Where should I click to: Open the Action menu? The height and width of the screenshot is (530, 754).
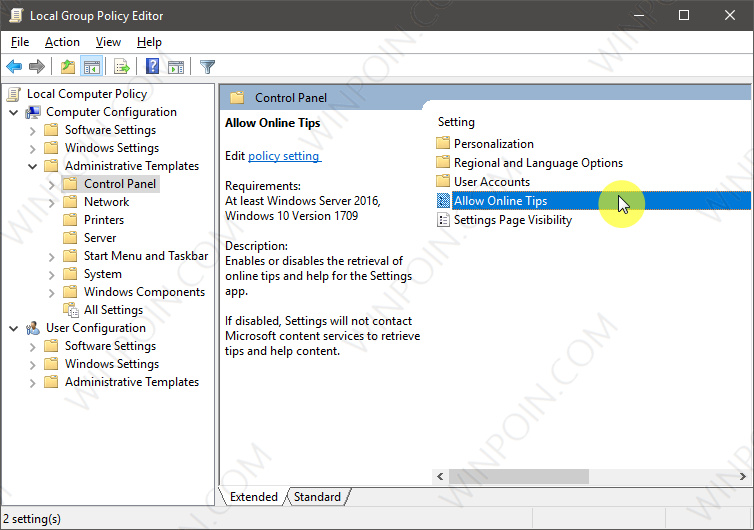click(62, 42)
